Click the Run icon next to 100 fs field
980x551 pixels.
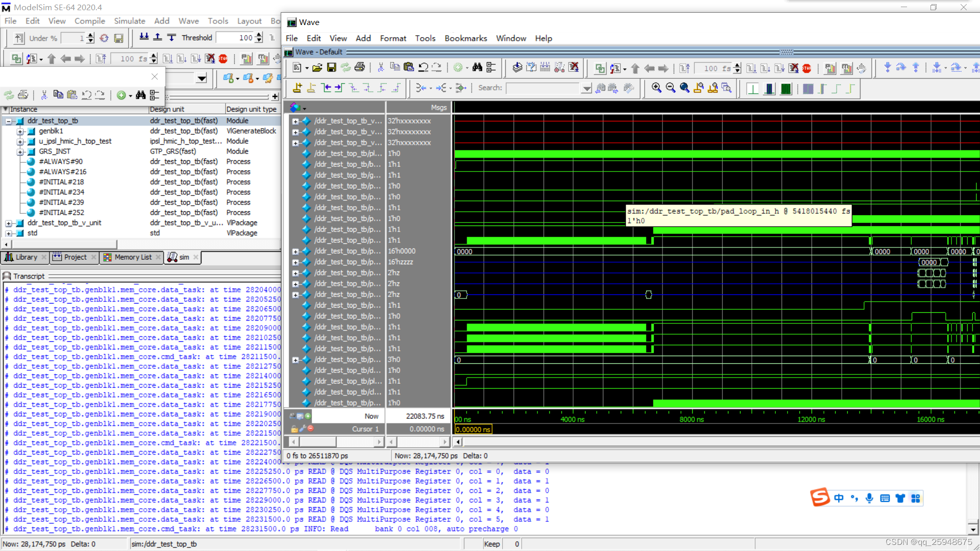coord(751,68)
